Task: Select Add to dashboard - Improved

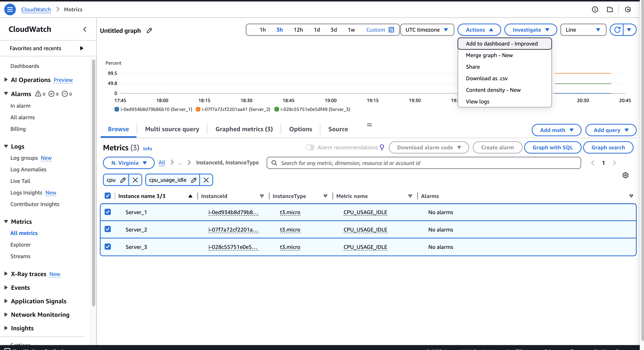Action: [x=504, y=44]
